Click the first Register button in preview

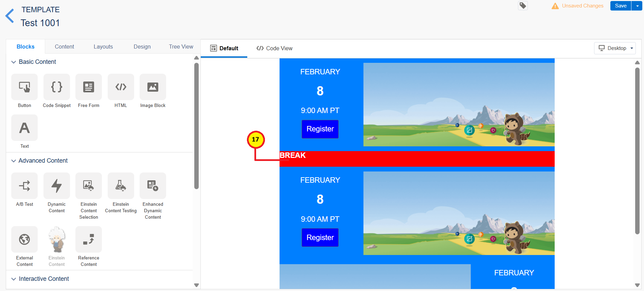point(320,129)
